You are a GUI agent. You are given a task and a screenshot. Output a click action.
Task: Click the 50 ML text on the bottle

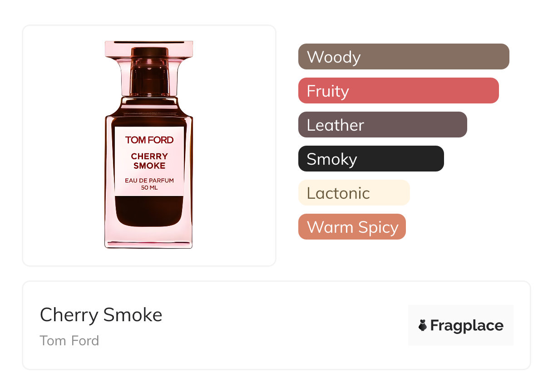tap(149, 188)
